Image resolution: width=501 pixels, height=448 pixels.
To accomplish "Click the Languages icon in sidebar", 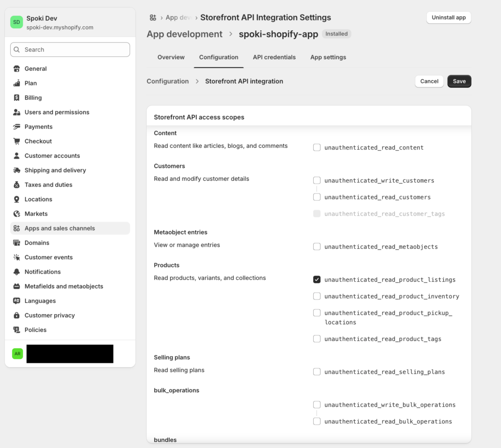I will click(17, 301).
